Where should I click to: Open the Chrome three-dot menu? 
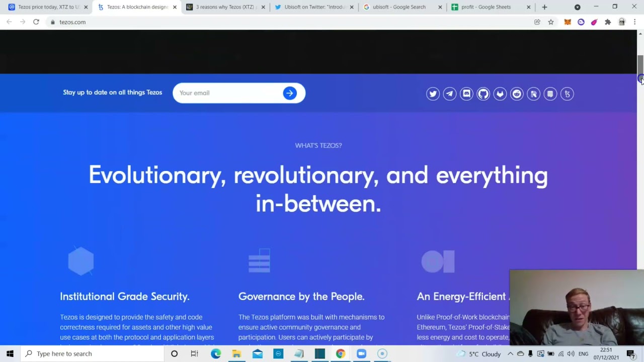pyautogui.click(x=635, y=22)
